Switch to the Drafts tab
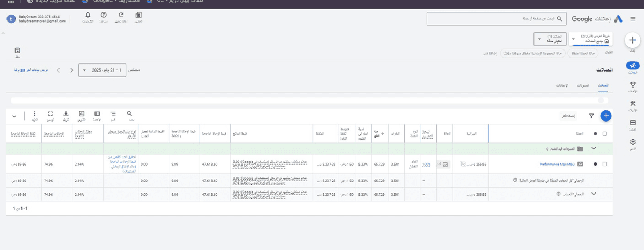644x250 pixels. [583, 86]
